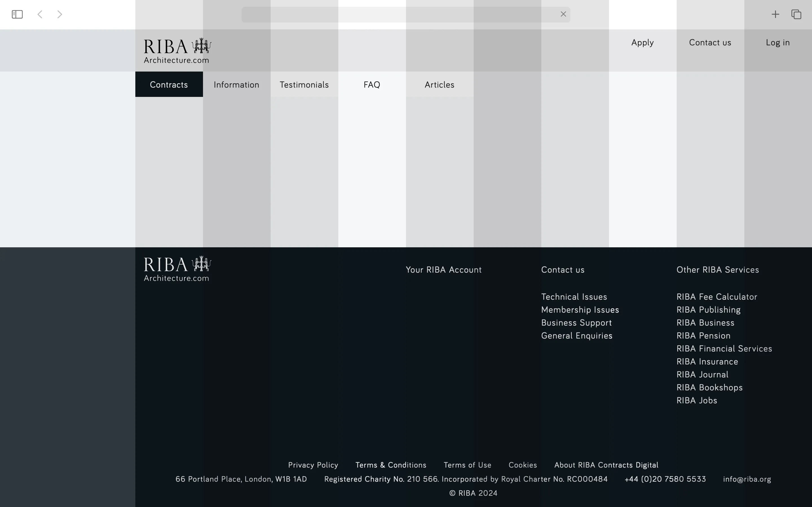Open the Technical Issues contact link

(574, 296)
